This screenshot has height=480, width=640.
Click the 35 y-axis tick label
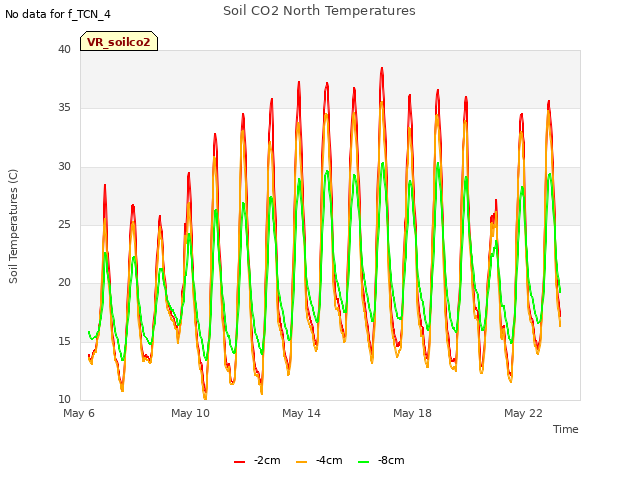(64, 108)
